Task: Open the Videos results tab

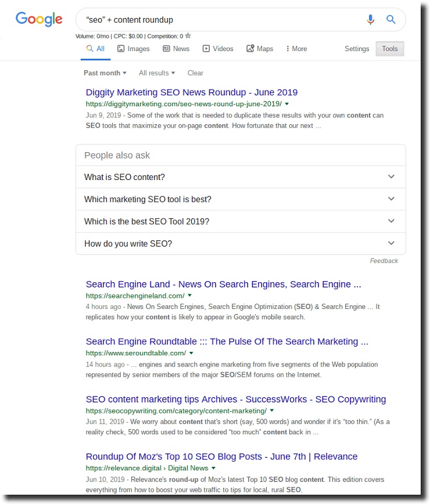Action: [218, 49]
